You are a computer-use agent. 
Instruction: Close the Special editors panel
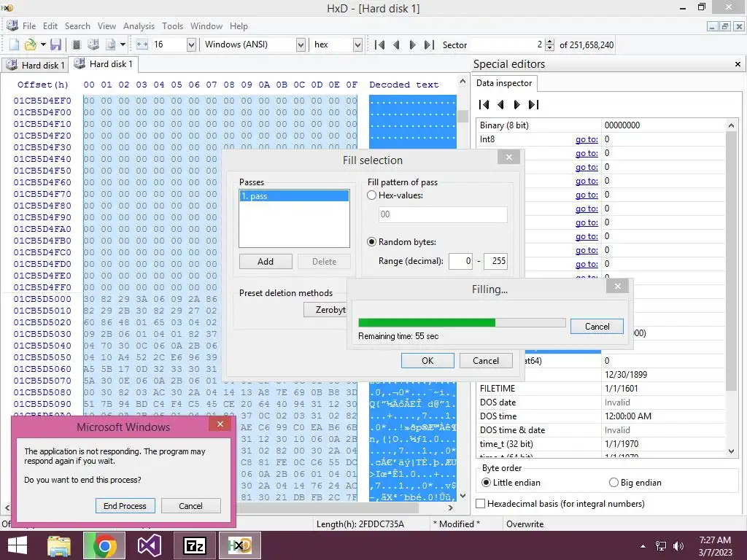click(x=738, y=64)
